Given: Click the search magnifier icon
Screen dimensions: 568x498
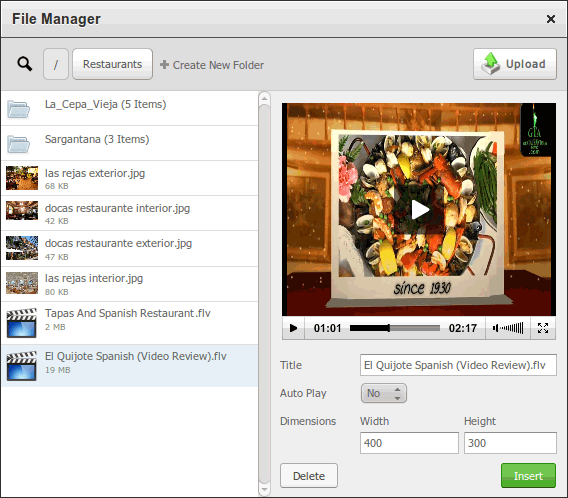Looking at the screenshot, I should coord(25,64).
